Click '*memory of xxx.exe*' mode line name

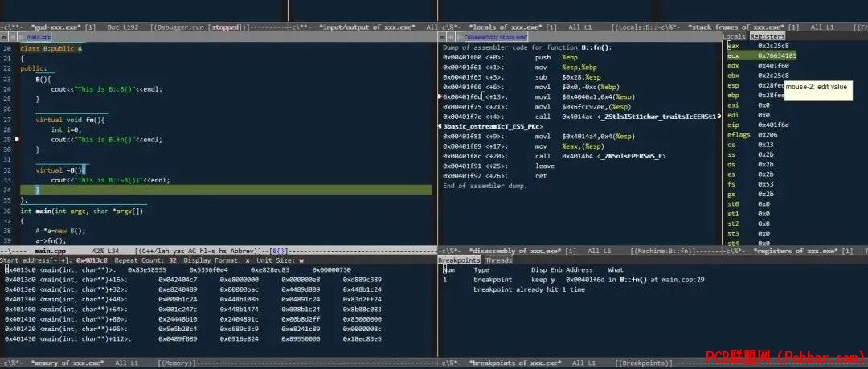pos(67,363)
